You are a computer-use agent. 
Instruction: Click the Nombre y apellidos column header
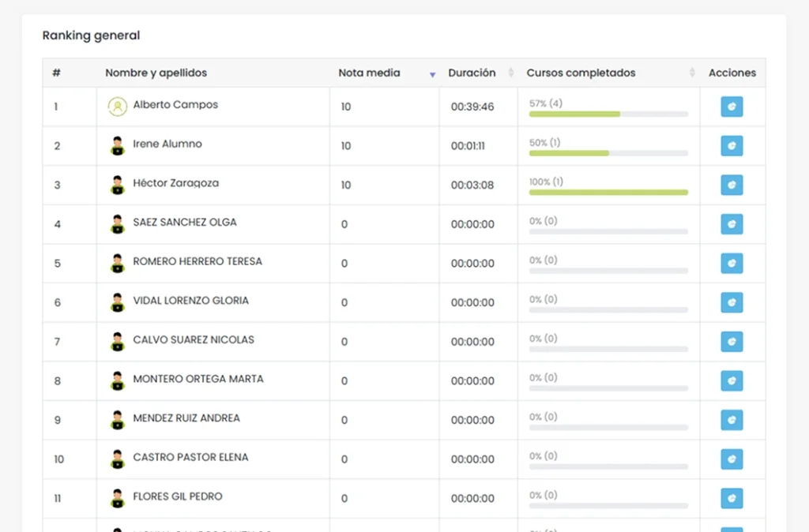coord(156,73)
